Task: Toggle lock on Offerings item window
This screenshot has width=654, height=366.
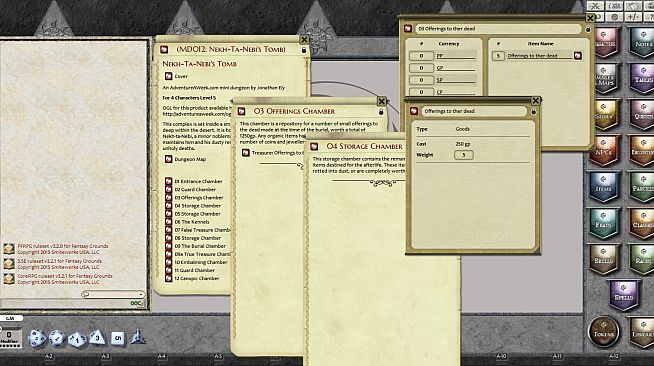Action: point(533,111)
